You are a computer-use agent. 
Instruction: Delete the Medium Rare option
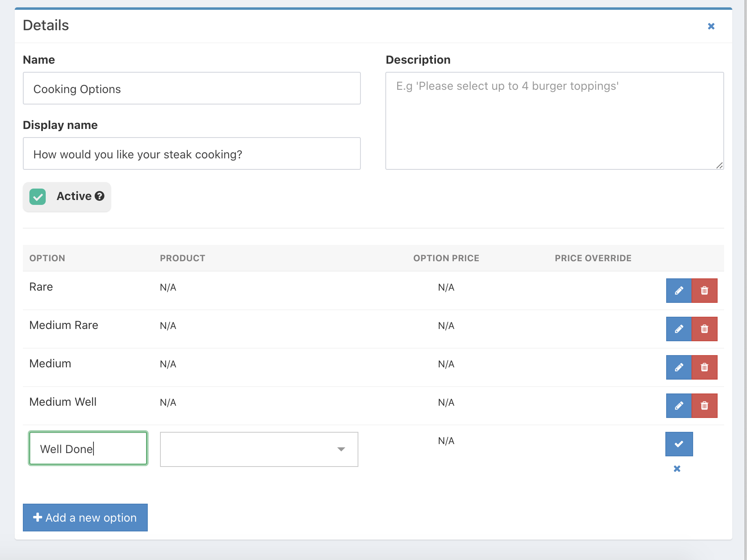point(704,329)
